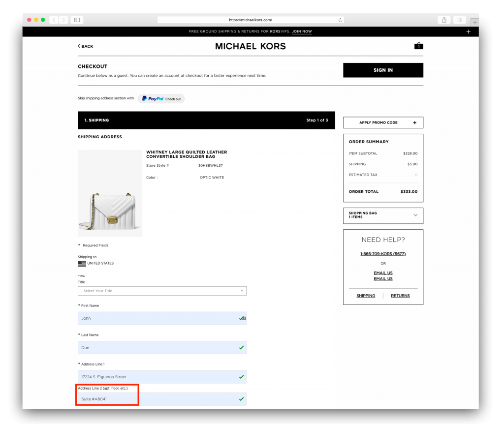Image resolution: width=504 pixels, height=424 pixels.
Task: Click the Last Name field with Doe
Action: (x=162, y=348)
